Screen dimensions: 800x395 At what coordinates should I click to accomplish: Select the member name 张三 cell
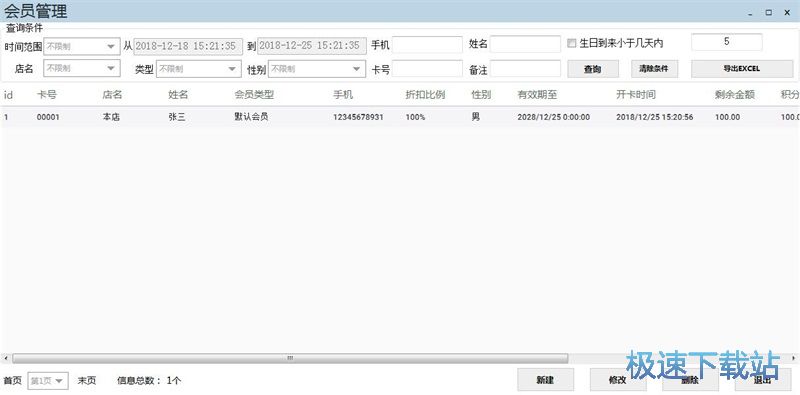177,117
